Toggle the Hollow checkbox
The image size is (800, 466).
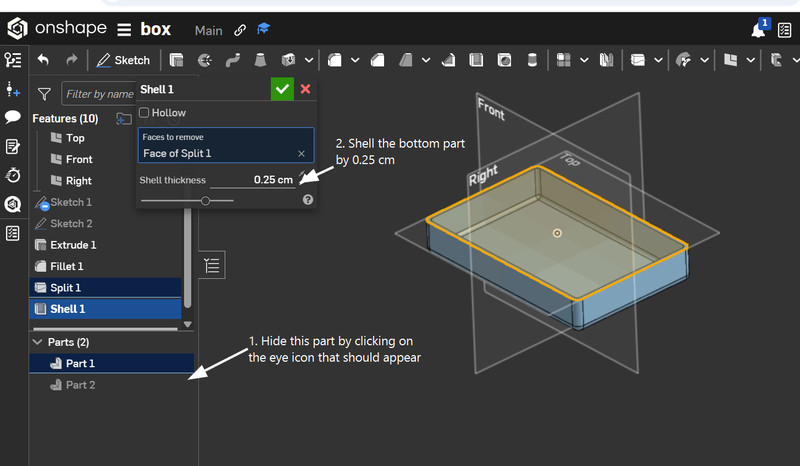[x=144, y=113]
